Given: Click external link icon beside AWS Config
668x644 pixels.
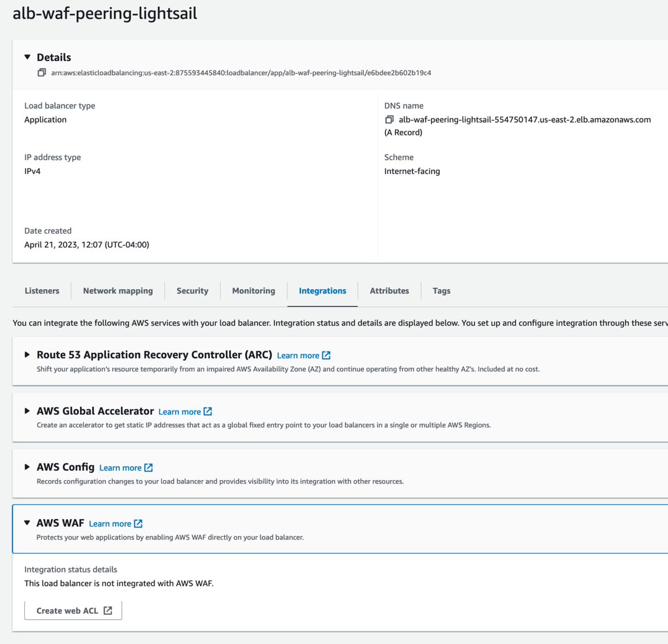Looking at the screenshot, I should tap(149, 468).
